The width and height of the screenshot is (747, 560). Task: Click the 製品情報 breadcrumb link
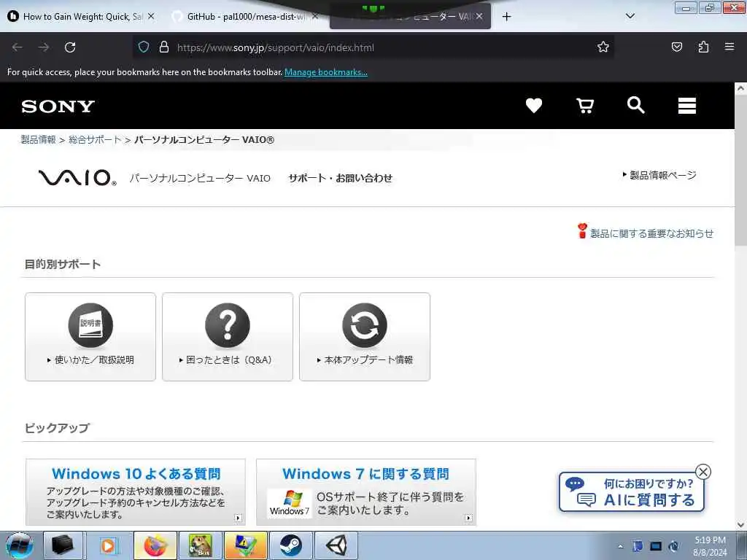(x=38, y=139)
